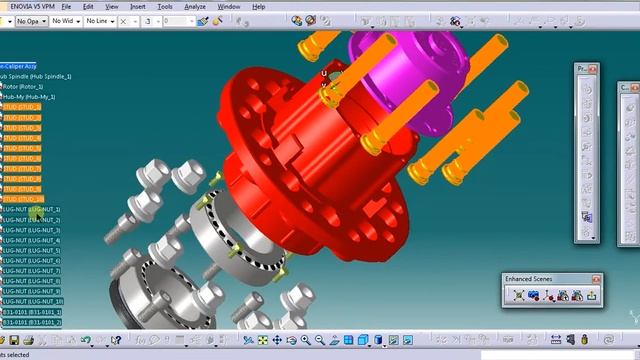The image size is (640, 360).
Task: Click the Undo arrow icon
Action: tap(85, 340)
